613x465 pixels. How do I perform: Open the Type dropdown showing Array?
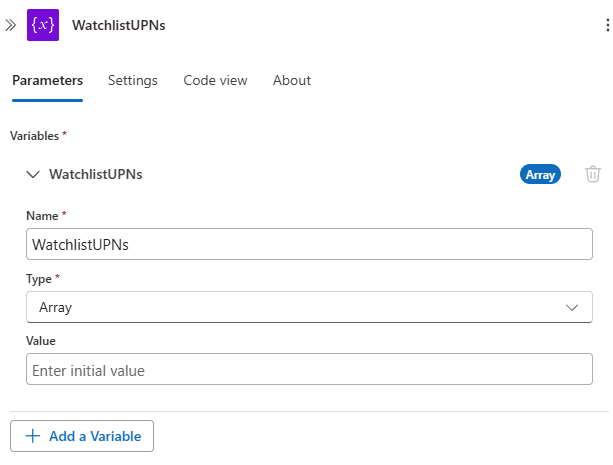(300, 307)
